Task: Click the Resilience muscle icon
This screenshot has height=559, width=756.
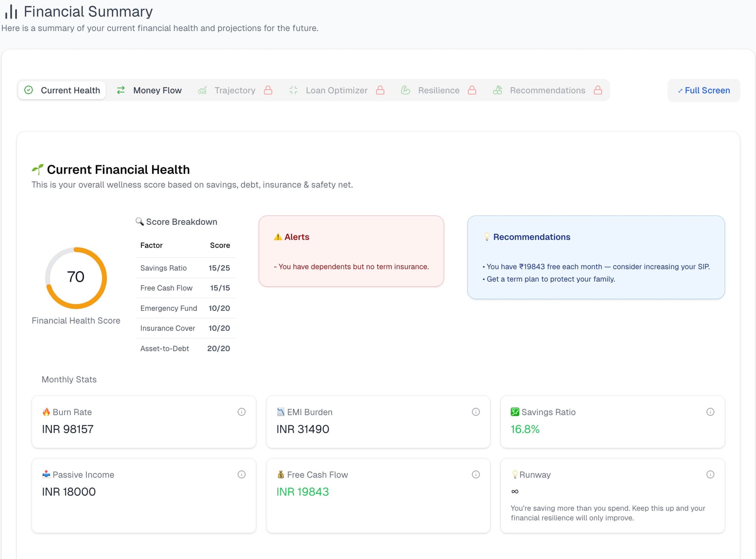Action: pyautogui.click(x=406, y=90)
